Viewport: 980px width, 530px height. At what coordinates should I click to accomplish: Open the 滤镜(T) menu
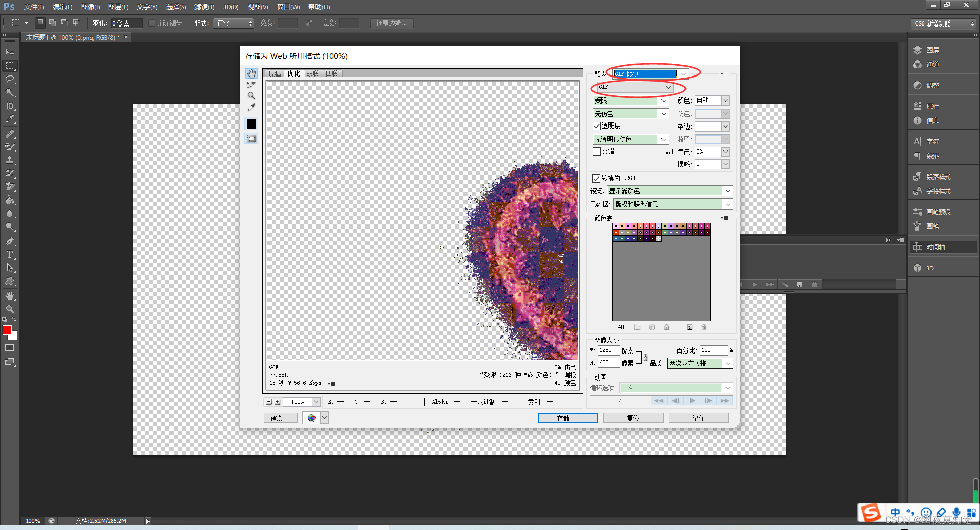204,7
